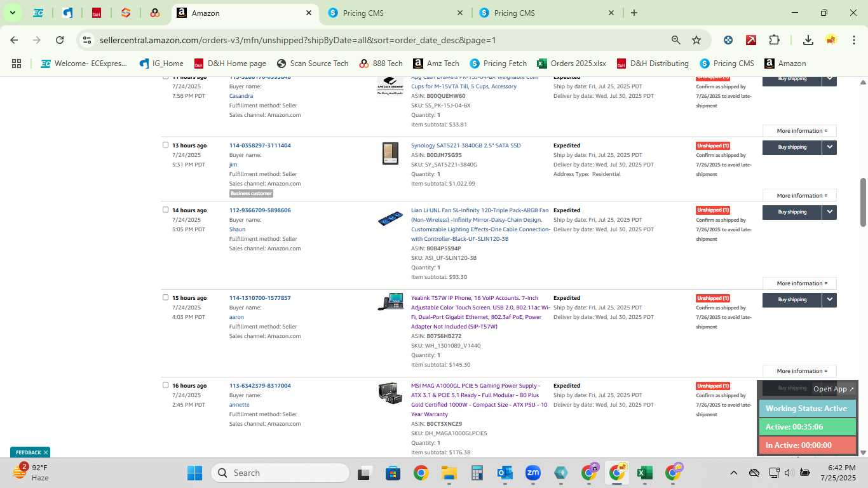Screen dimensions: 868x488
Task: Click the Lian Li fan product thumbnail
Action: 390,219
